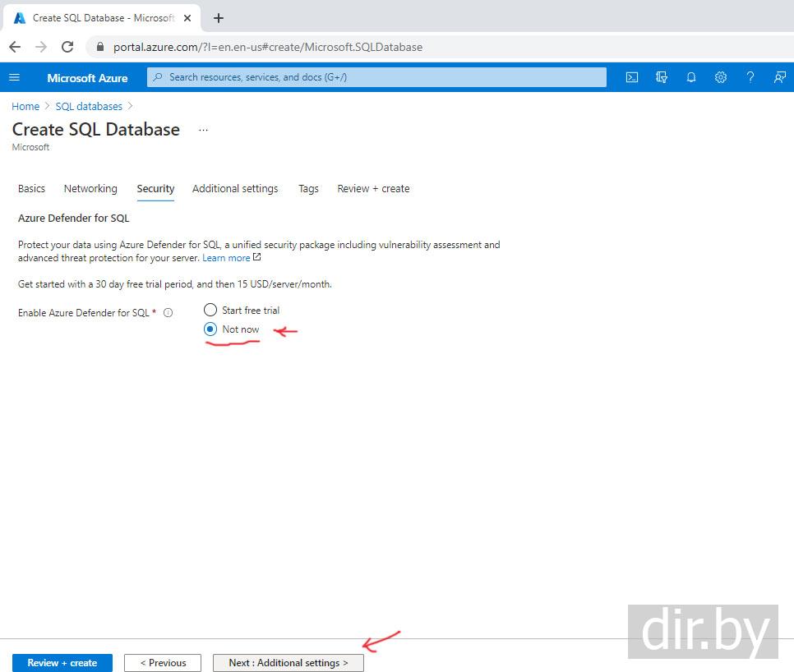The width and height of the screenshot is (794, 672).
Task: Open the Directories + subscriptions filter icon
Action: pyautogui.click(x=662, y=77)
